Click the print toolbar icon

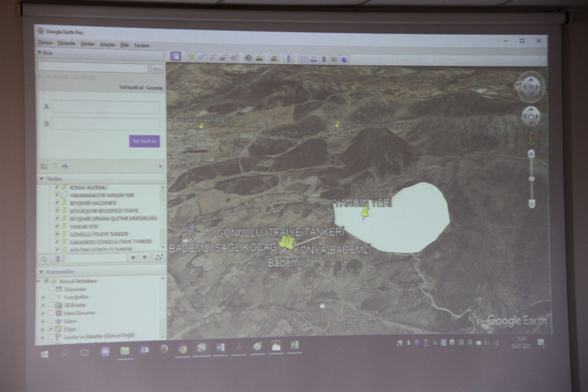[314, 59]
